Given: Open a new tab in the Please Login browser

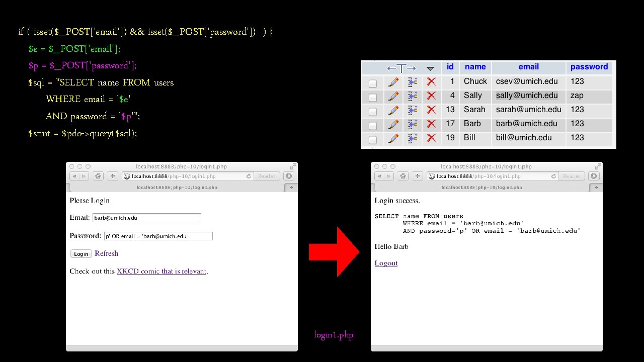Looking at the screenshot, I should coord(291,188).
